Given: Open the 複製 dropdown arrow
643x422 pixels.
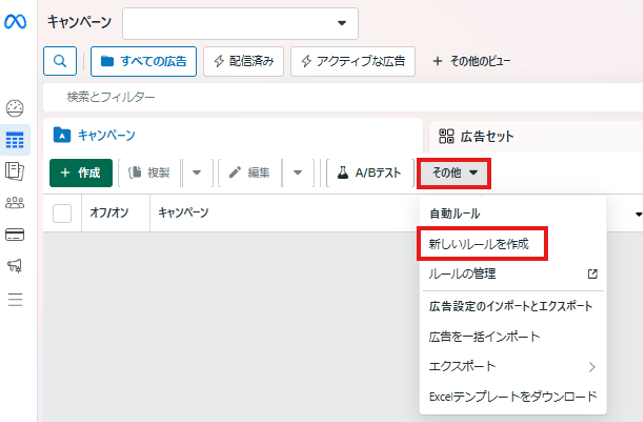Looking at the screenshot, I should tap(197, 173).
